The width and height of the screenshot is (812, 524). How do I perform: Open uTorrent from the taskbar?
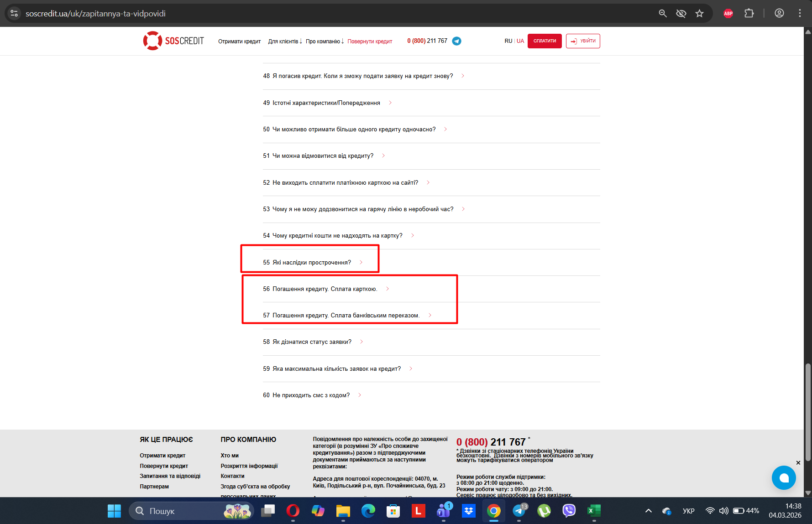point(544,511)
